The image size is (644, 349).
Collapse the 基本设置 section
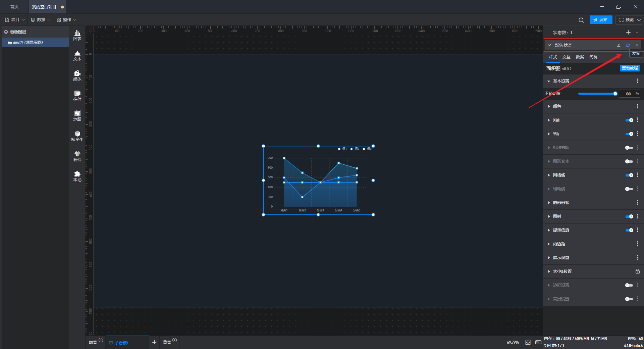(549, 81)
